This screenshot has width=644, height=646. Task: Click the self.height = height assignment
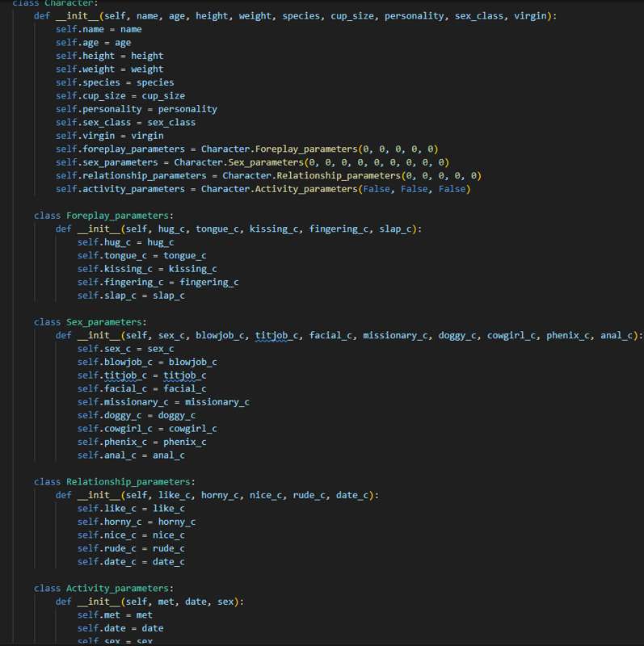click(x=109, y=56)
